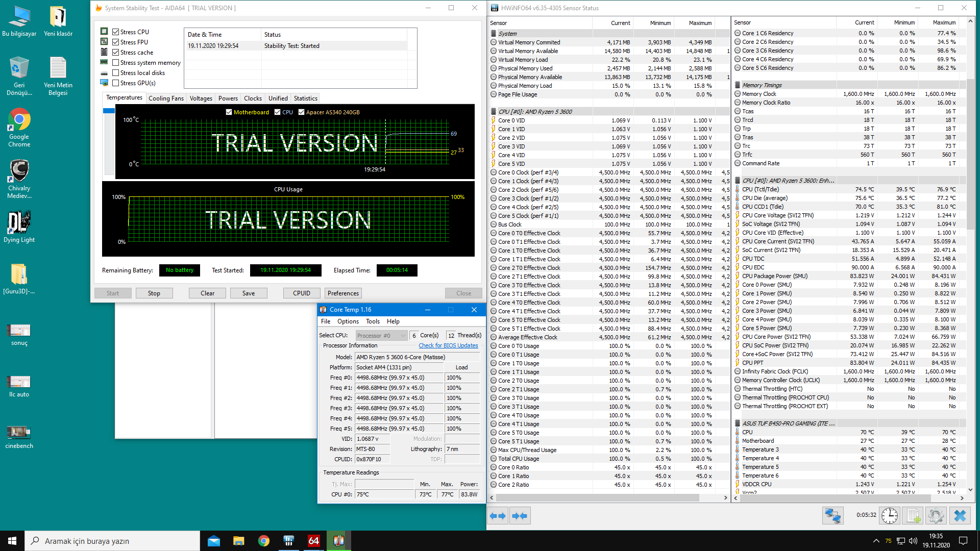This screenshot has height=551, width=980.
Task: Open Core Temp Tools menu
Action: pos(373,321)
